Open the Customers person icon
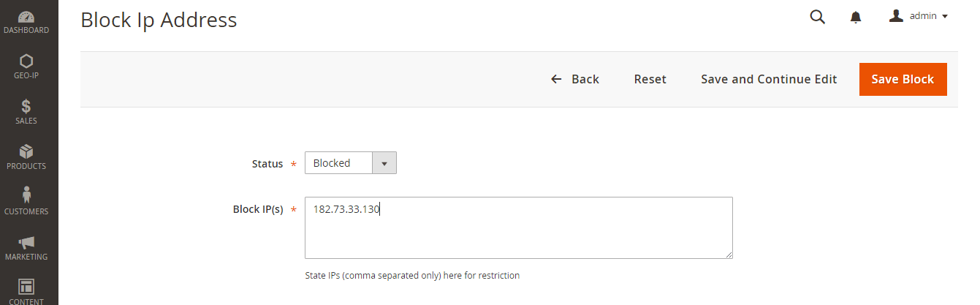Viewport: 980px width, 305px height. [26, 195]
